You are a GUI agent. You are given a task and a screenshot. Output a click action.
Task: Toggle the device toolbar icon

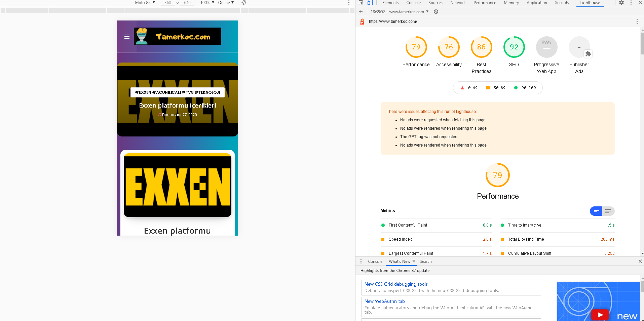click(370, 3)
